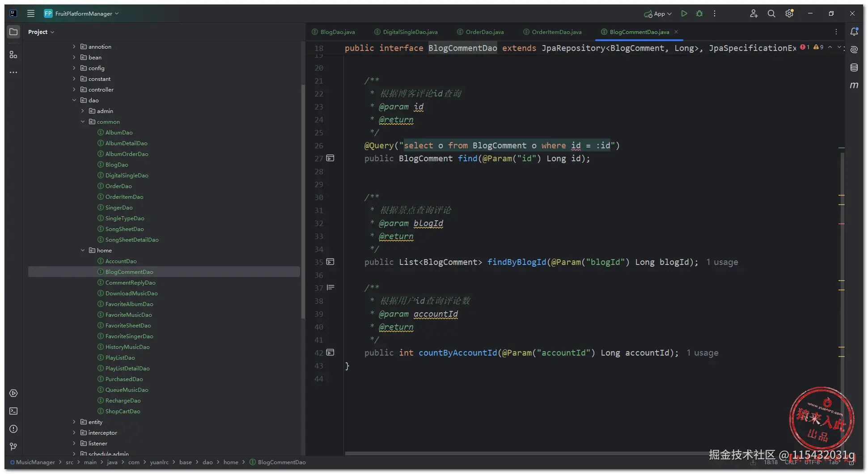The image size is (868, 474).
Task: Switch to DigitalSingleDao.java tab
Action: tap(406, 32)
